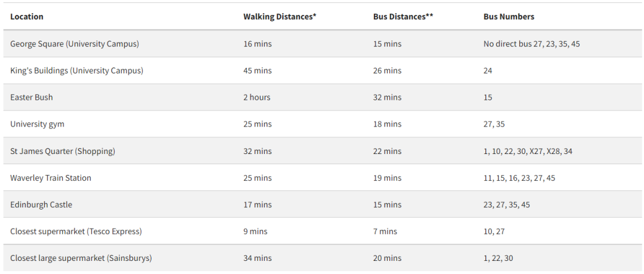Click the '2 hours' walking distance cell
Viewport: 644px width, 274px height.
click(256, 97)
